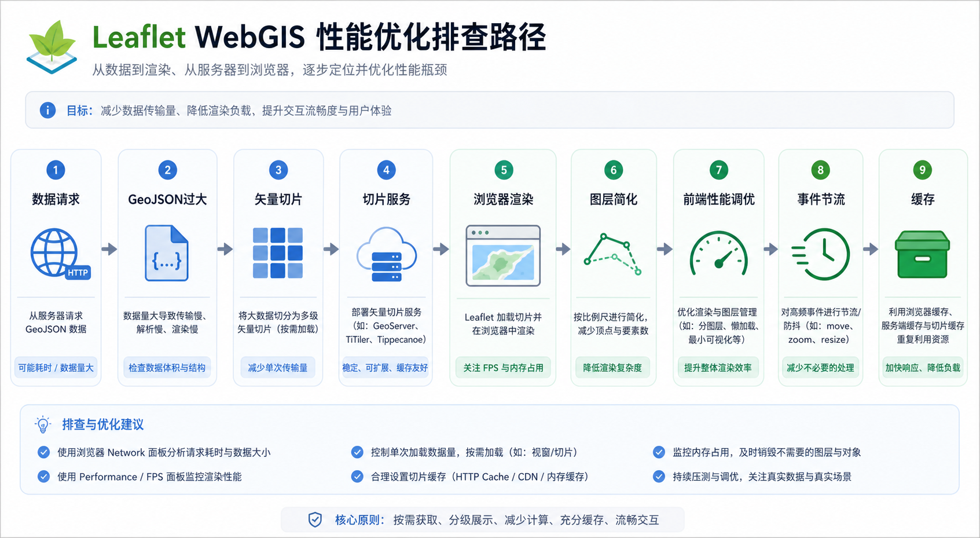This screenshot has width=980, height=538.
Task: Select the 减少单次传输量 tag
Action: click(278, 368)
